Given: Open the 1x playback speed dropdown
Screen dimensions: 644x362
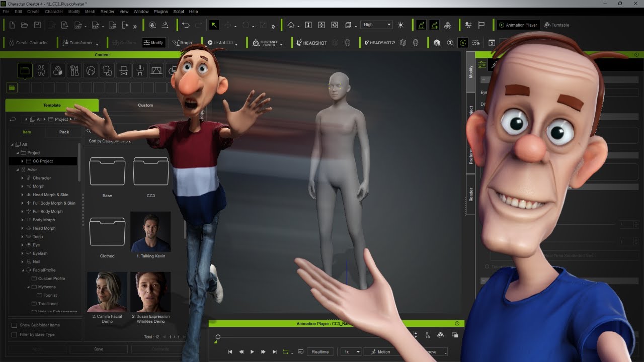Looking at the screenshot, I should [x=351, y=352].
